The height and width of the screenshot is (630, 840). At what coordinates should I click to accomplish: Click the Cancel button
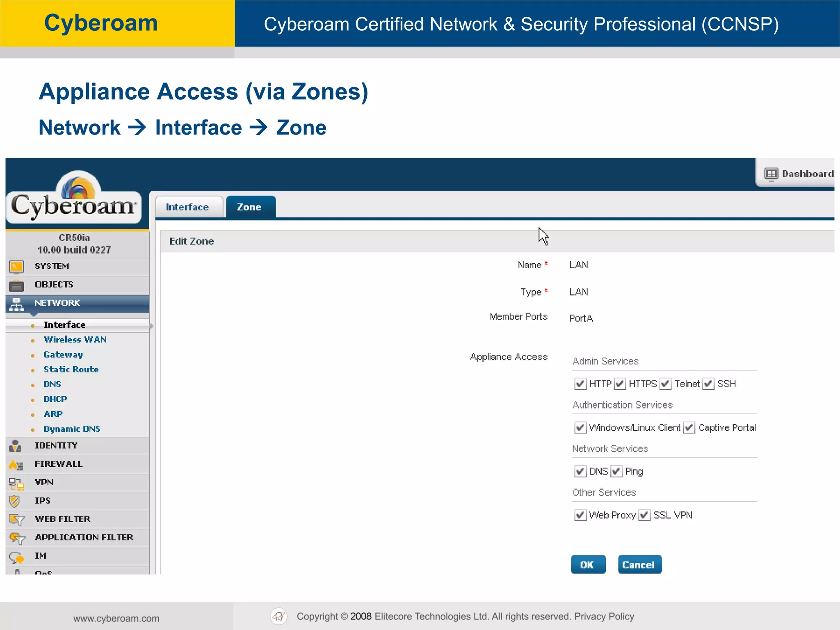tap(639, 565)
